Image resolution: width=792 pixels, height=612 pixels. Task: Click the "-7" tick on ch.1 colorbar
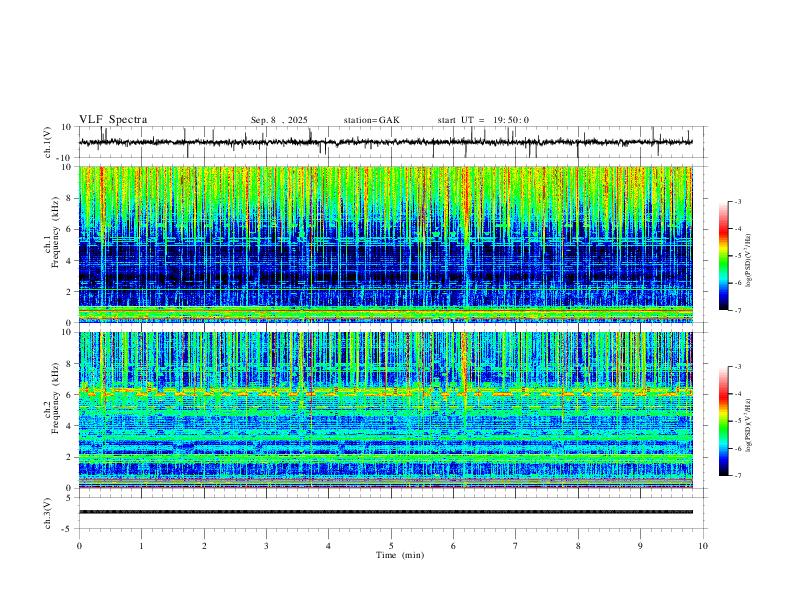point(737,311)
